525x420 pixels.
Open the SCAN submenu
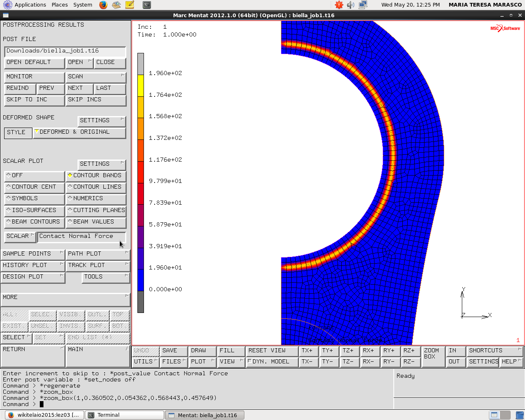click(96, 77)
